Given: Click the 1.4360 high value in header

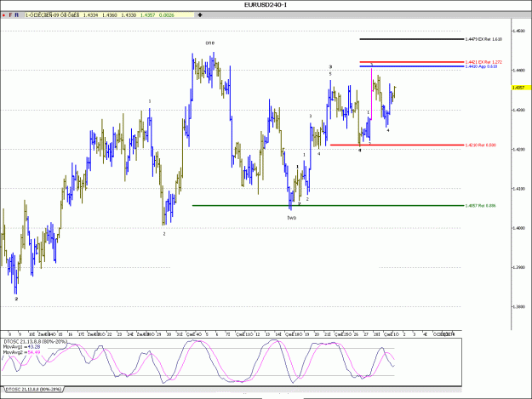Looking at the screenshot, I should pyautogui.click(x=110, y=15).
